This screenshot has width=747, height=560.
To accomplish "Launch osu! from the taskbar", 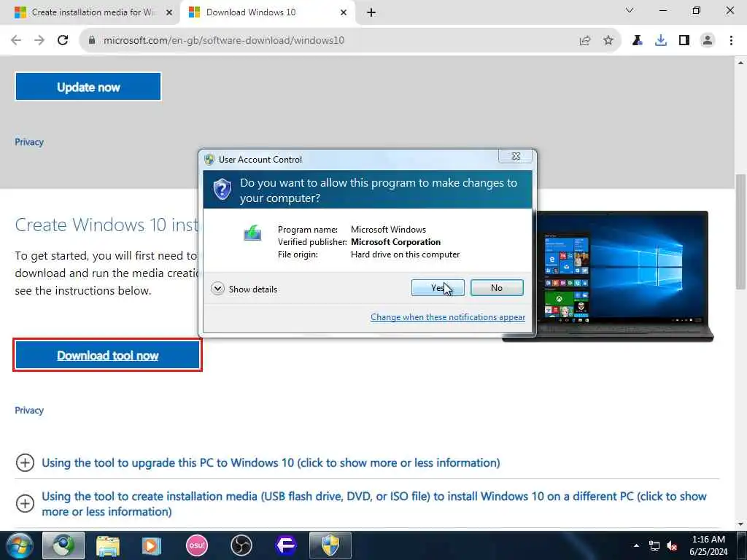I will [x=197, y=545].
